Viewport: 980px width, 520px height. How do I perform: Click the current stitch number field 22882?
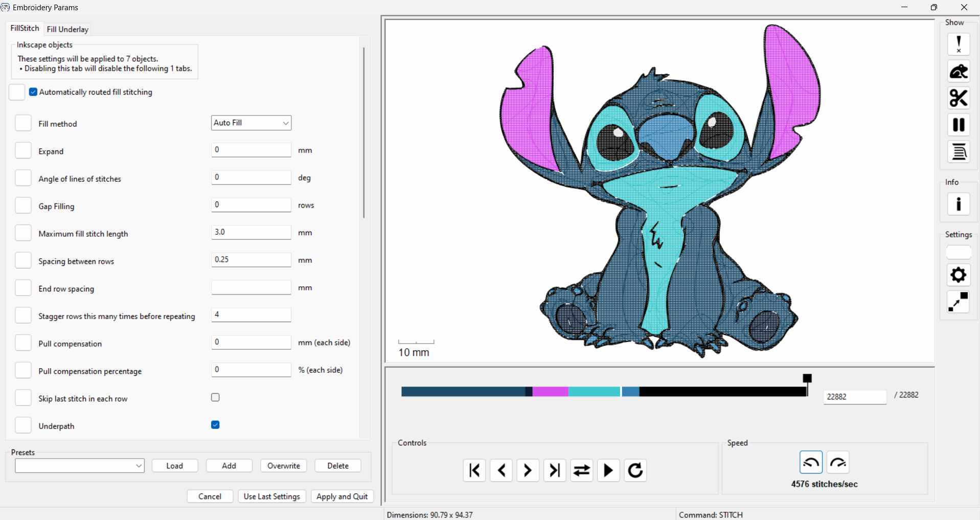855,397
